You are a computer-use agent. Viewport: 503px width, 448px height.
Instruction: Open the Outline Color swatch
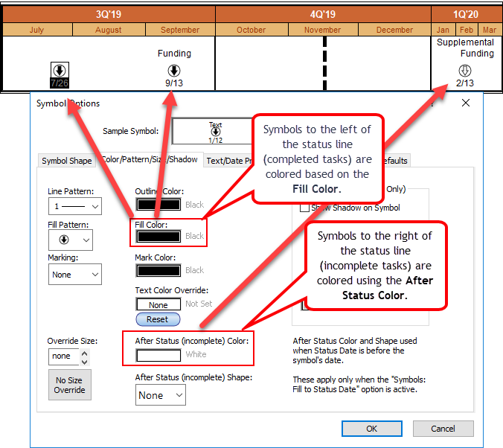[158, 204]
